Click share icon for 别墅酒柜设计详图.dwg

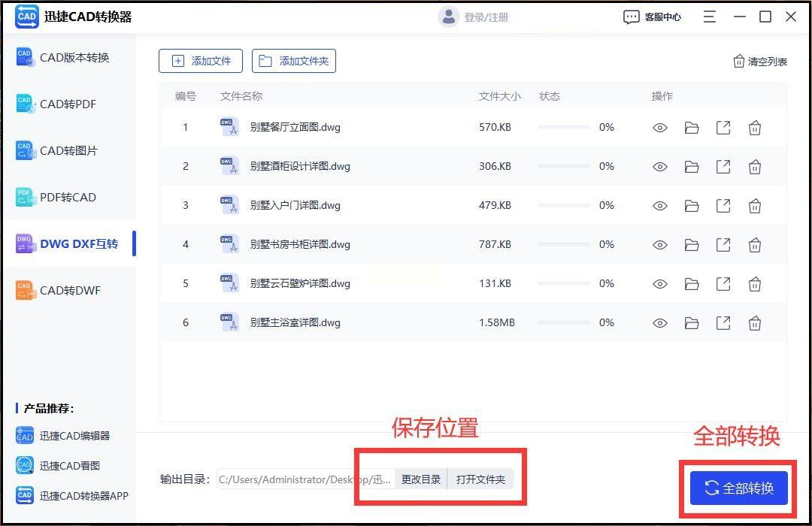pyautogui.click(x=723, y=167)
